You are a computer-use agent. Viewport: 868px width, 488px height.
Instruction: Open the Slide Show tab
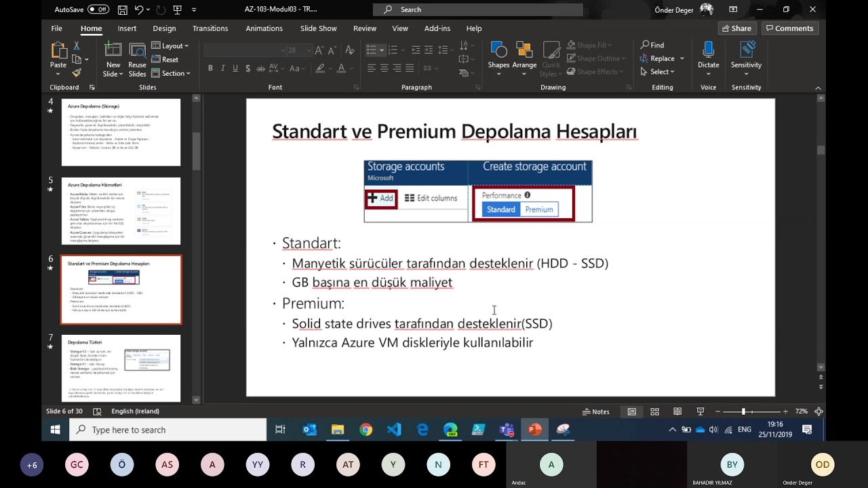(319, 28)
